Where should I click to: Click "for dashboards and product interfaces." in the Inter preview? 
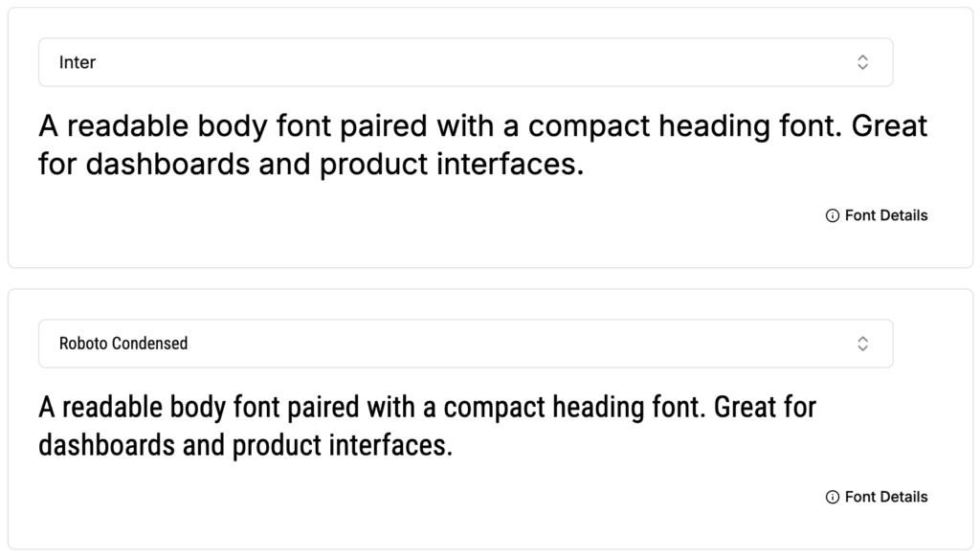pos(310,165)
